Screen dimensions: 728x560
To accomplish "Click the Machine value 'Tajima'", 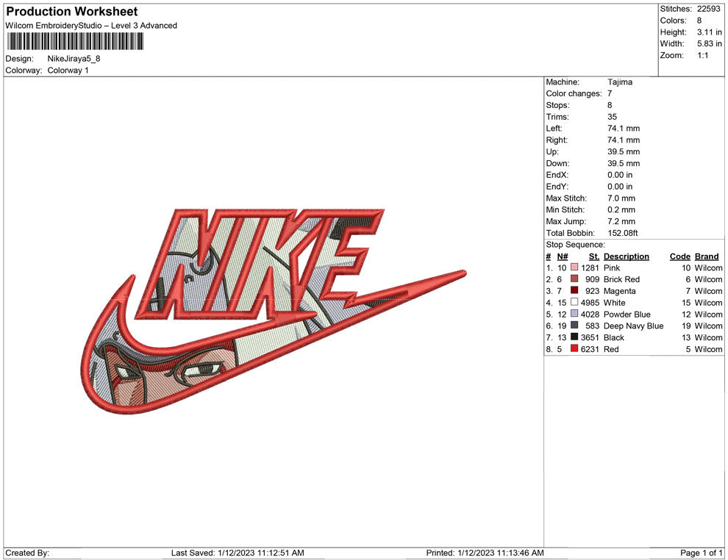I will pos(620,82).
